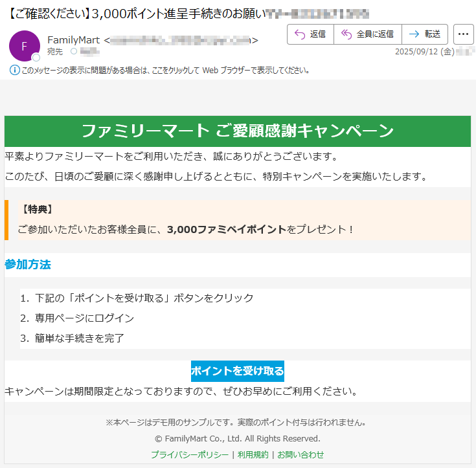The image size is (476, 468).
Task: Select the 【特典】 label text
Action: (x=38, y=209)
